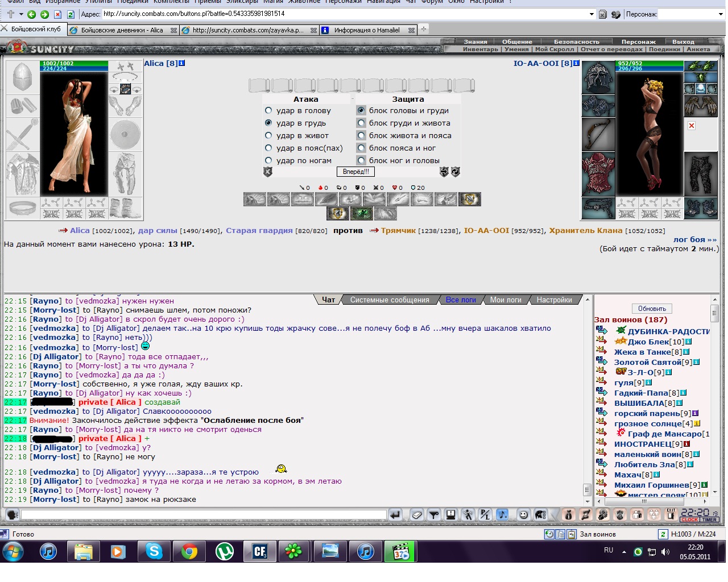The image size is (728, 582).
Task: Switch to 'Информация о Hamaliel' tab
Action: coord(368,30)
